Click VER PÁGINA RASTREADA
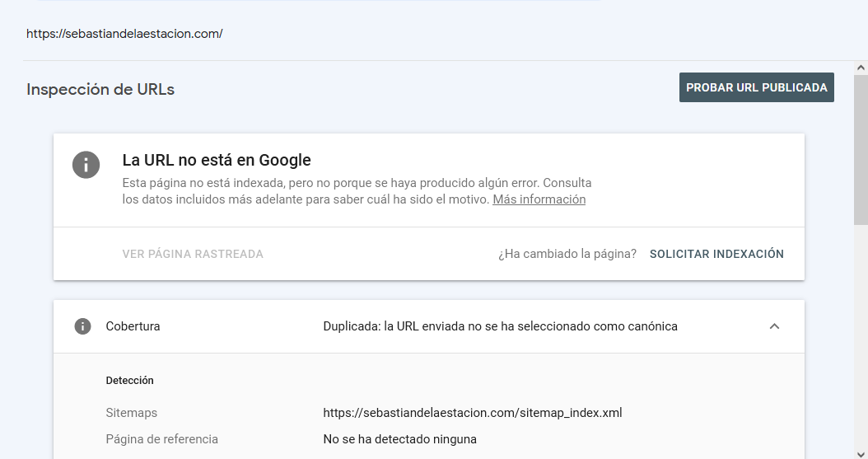Screen dimensions: 868x459 pyautogui.click(x=193, y=254)
